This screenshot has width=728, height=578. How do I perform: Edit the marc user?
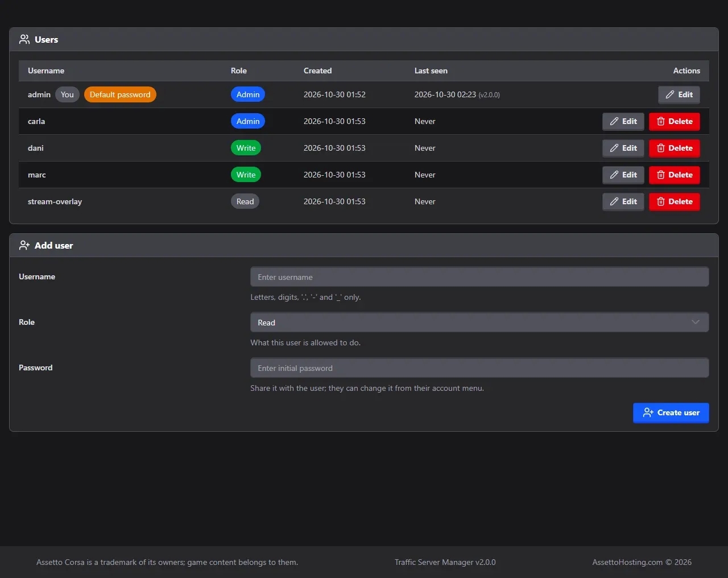[623, 175]
